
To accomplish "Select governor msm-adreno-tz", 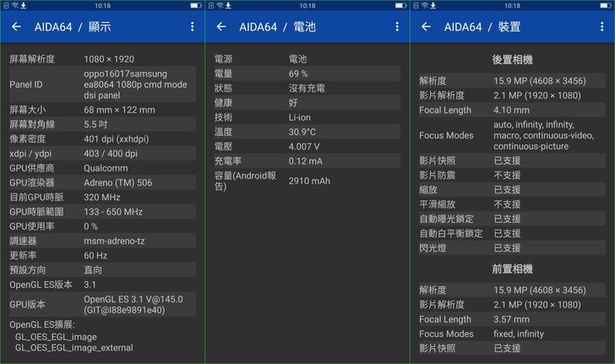I will click(114, 241).
